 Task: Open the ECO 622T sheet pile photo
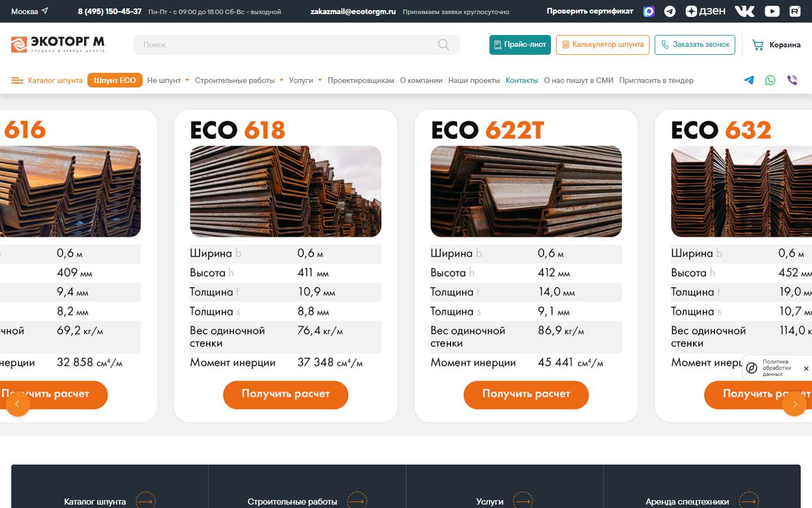[x=526, y=191]
